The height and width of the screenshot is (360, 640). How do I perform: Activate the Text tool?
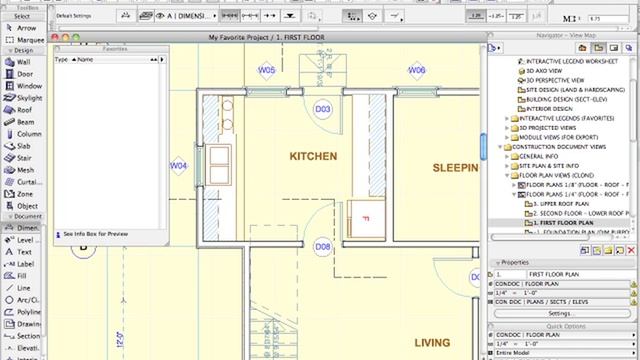pyautogui.click(x=23, y=252)
